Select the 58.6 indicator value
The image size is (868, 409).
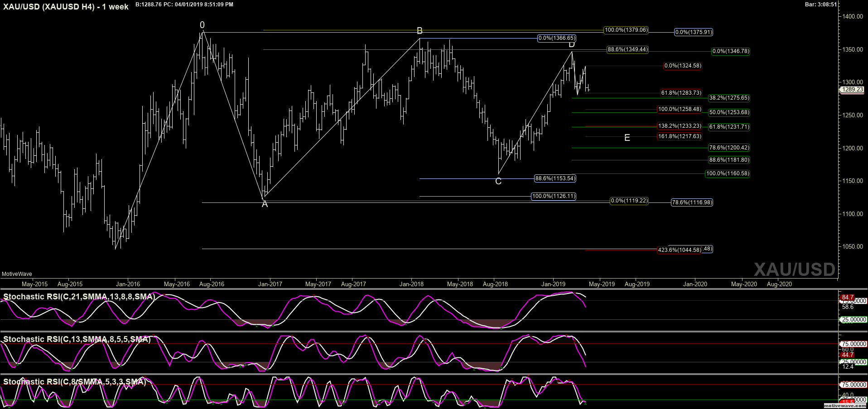848,307
